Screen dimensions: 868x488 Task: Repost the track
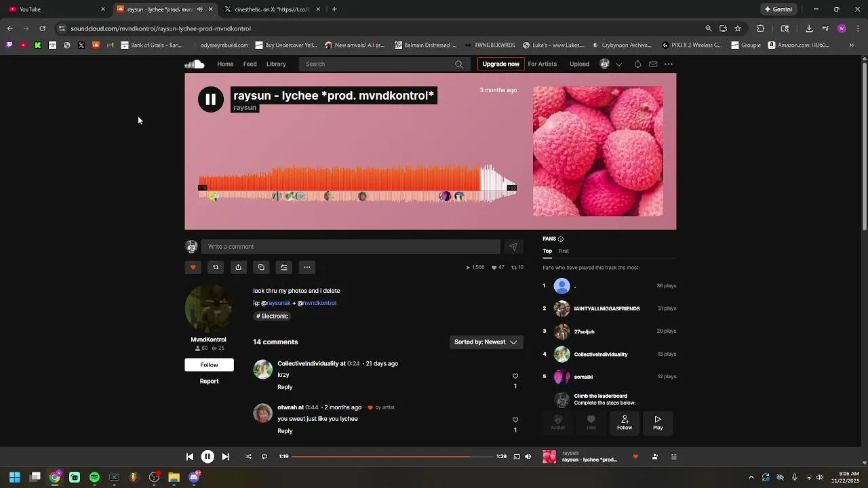pyautogui.click(x=216, y=267)
